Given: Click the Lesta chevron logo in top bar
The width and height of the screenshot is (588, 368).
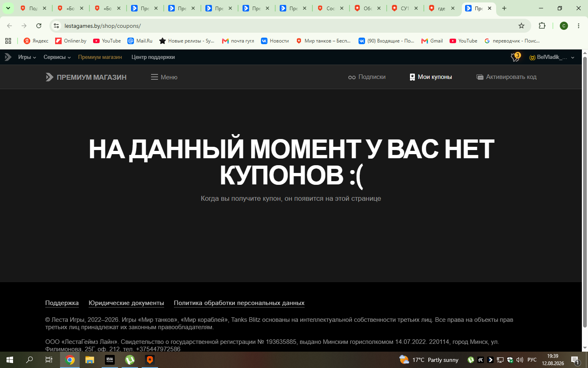Looking at the screenshot, I should tap(8, 57).
